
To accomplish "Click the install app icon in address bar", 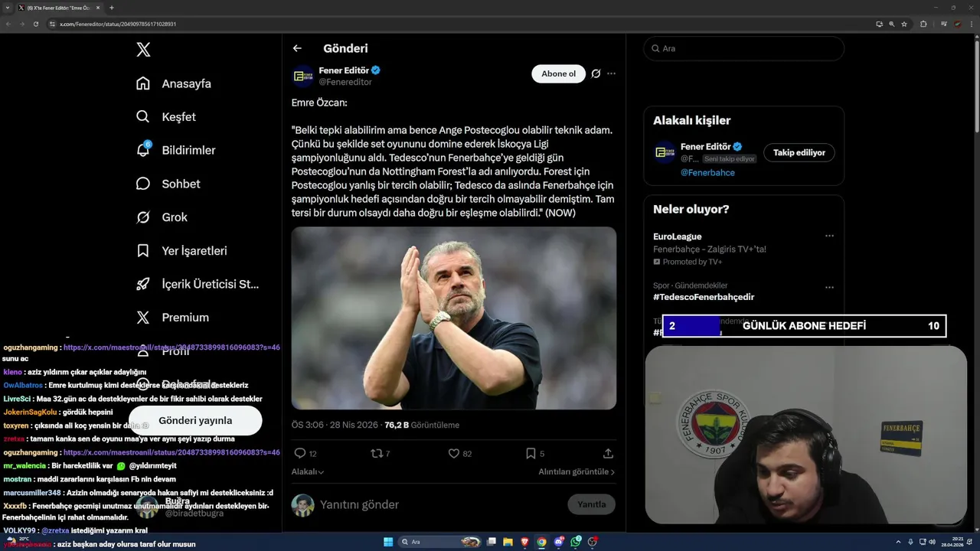I will [879, 24].
